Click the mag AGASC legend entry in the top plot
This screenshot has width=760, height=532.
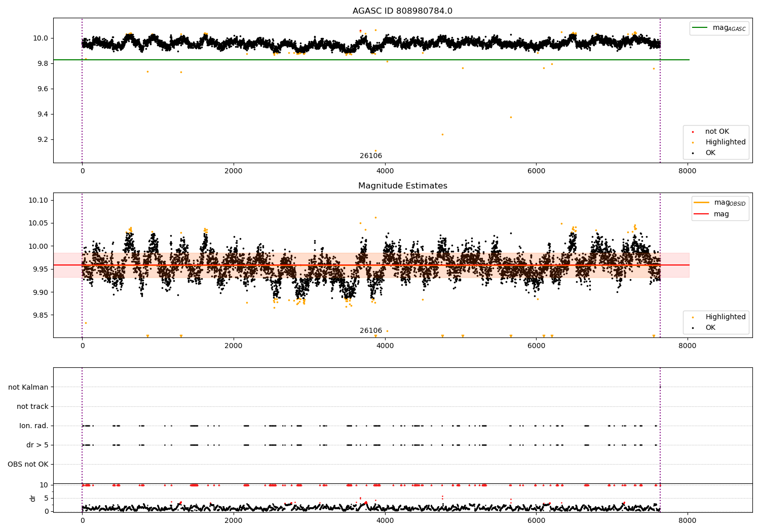pyautogui.click(x=719, y=28)
